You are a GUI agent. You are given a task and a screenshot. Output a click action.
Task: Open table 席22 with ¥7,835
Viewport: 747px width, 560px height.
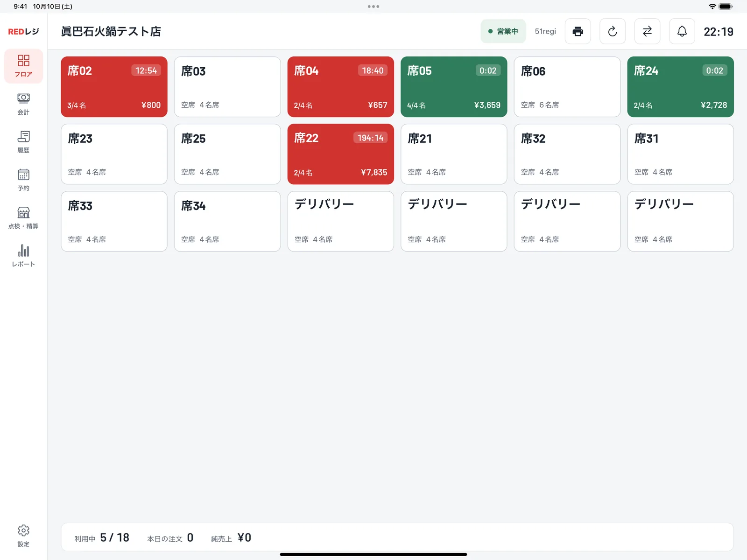(x=341, y=154)
